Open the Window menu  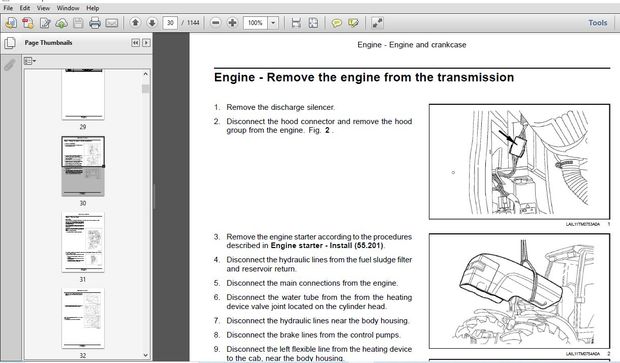68,8
